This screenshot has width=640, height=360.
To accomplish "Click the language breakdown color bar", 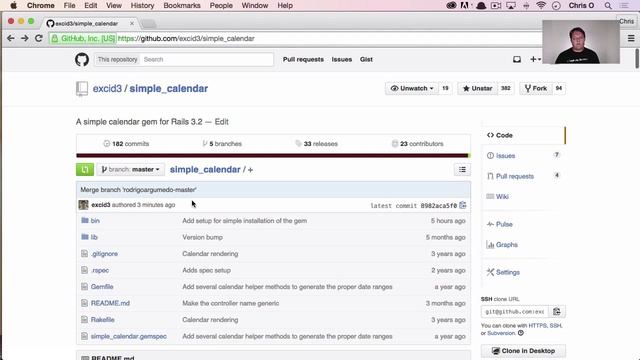I will [273, 156].
